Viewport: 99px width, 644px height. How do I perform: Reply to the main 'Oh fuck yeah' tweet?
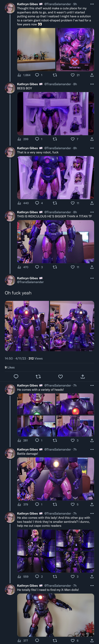tap(16, 376)
